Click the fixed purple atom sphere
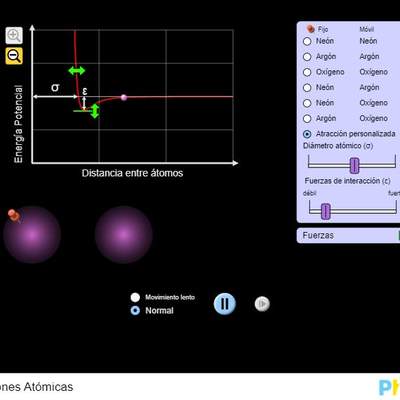Image resolution: width=400 pixels, height=400 pixels. click(32, 235)
